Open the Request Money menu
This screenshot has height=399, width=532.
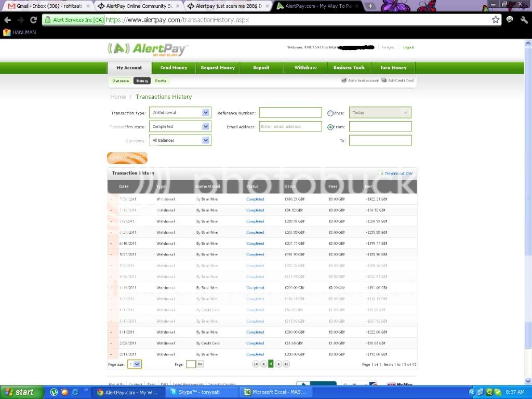pyautogui.click(x=218, y=68)
